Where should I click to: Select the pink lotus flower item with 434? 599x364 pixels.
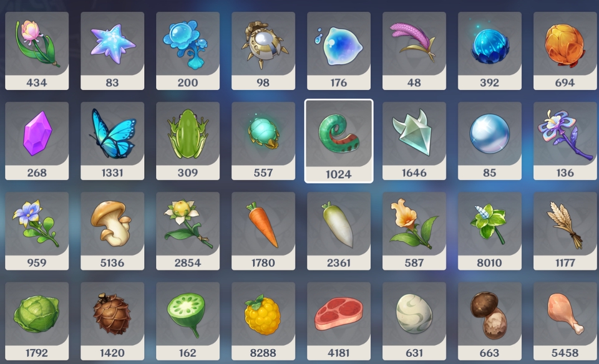(37, 50)
